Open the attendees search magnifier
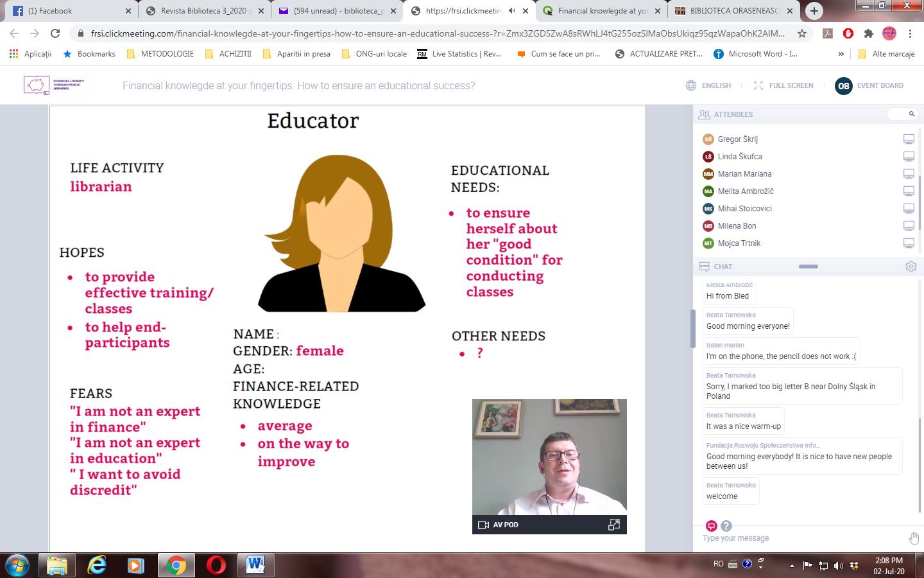The height and width of the screenshot is (578, 924). point(911,114)
